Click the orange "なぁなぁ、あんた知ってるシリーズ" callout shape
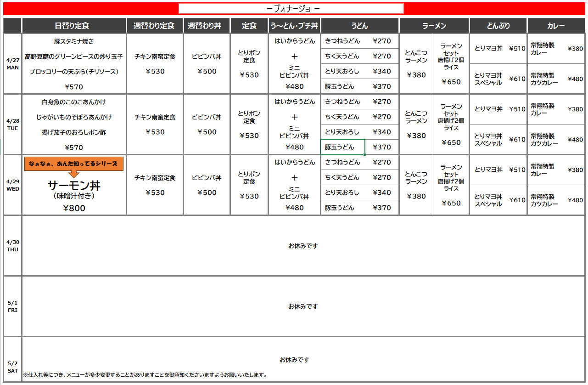This screenshot has height=385, width=588. coord(73,164)
